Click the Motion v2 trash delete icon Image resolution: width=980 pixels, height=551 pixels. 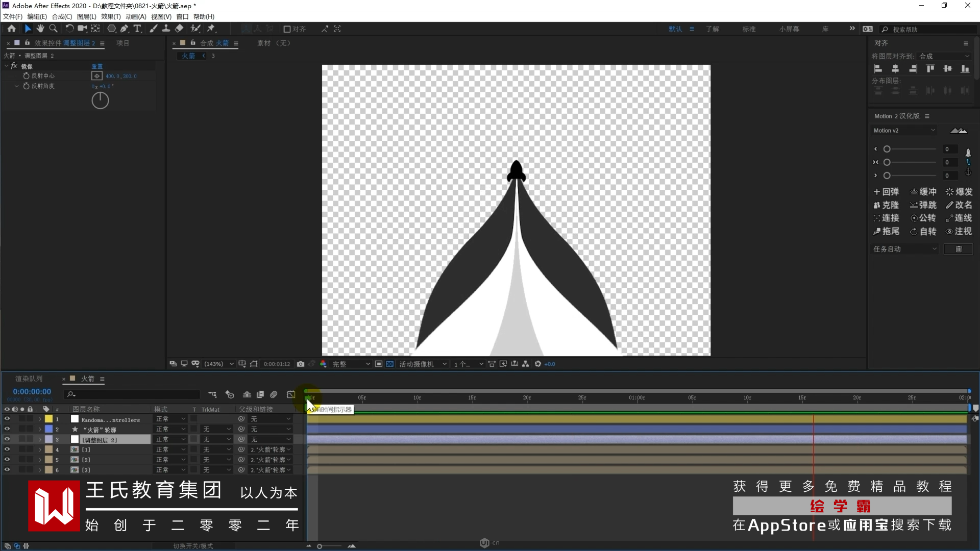coord(958,249)
